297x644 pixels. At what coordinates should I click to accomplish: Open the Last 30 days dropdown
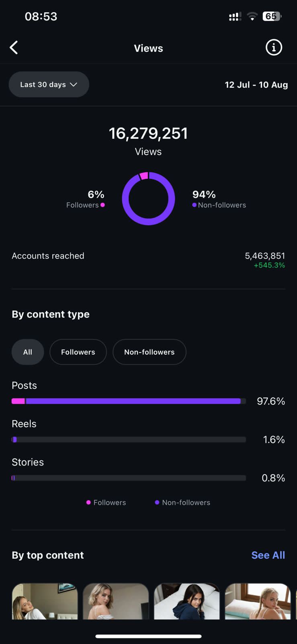click(x=49, y=85)
